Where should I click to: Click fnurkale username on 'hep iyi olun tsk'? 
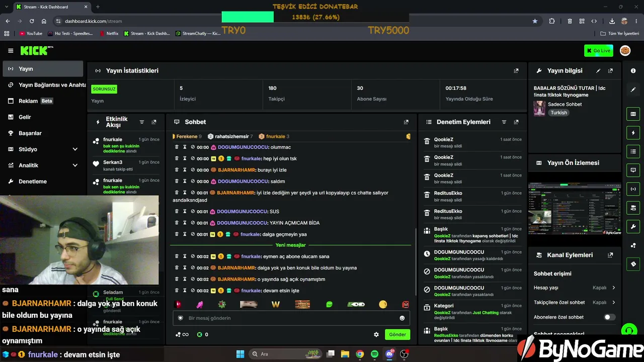coord(250,159)
